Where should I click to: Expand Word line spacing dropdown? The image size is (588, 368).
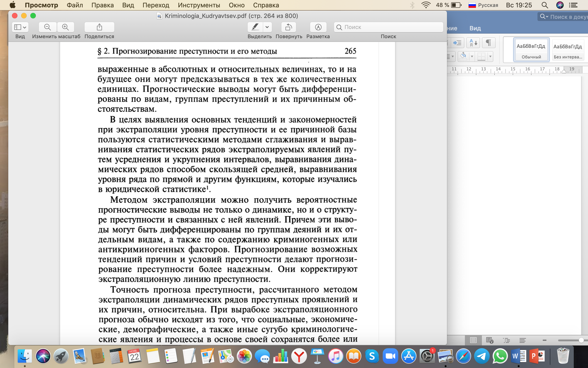pos(452,57)
